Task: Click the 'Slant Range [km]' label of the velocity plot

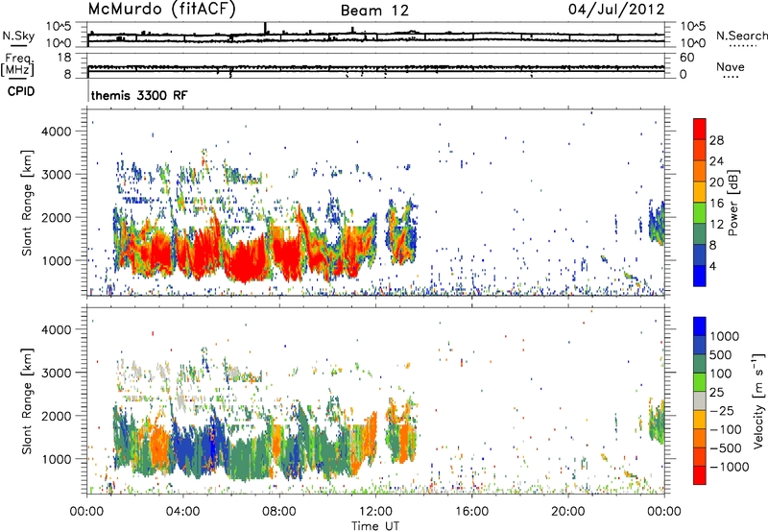Action: coord(27,400)
